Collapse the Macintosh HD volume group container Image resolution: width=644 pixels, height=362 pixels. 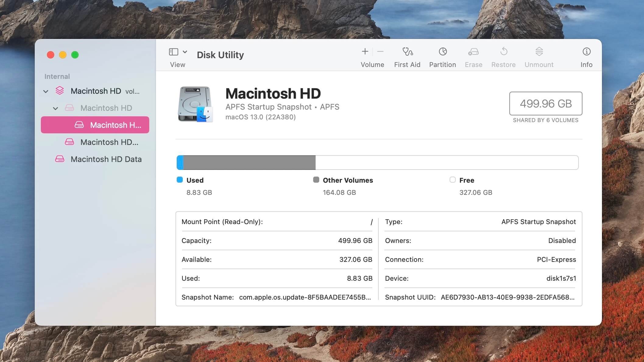click(x=46, y=91)
